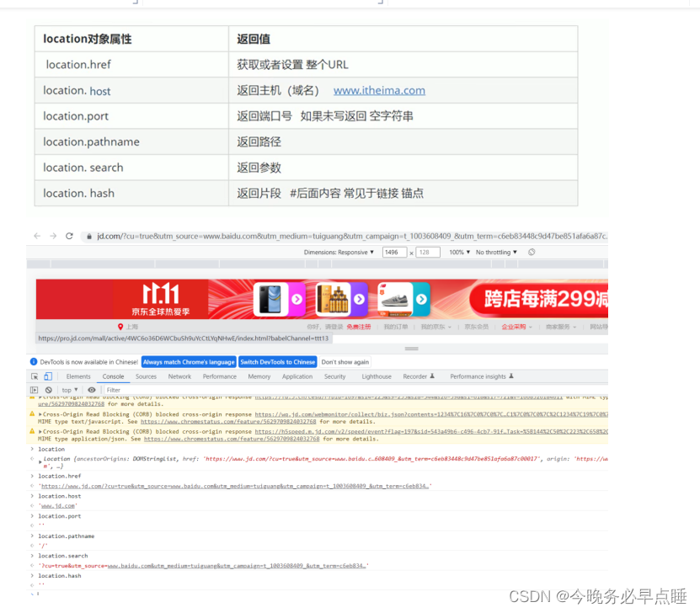Image resolution: width=700 pixels, height=613 pixels.
Task: Open the Lighthouse tab
Action: pos(377,376)
